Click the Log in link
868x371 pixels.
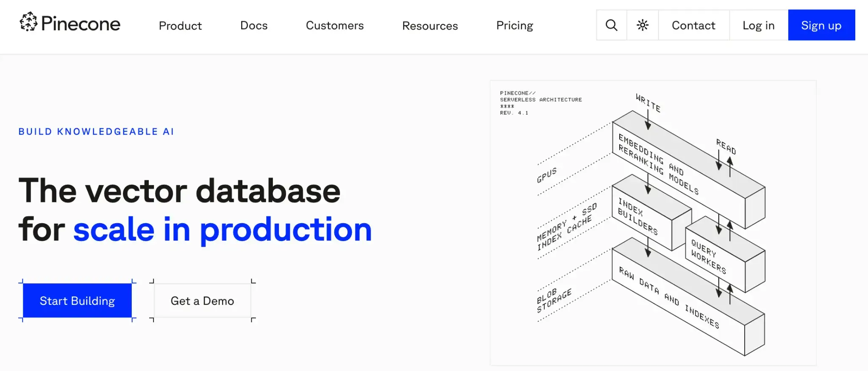[758, 25]
